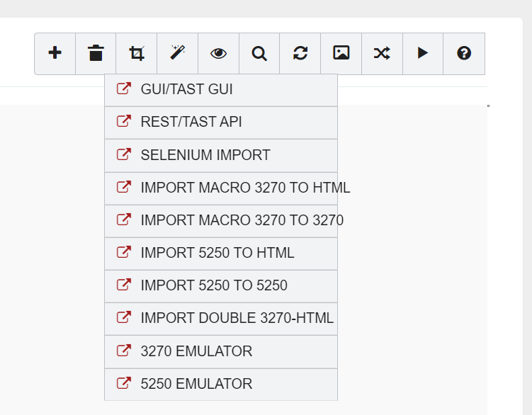
Task: Click the shuffle crossed-arrows icon
Action: point(382,53)
